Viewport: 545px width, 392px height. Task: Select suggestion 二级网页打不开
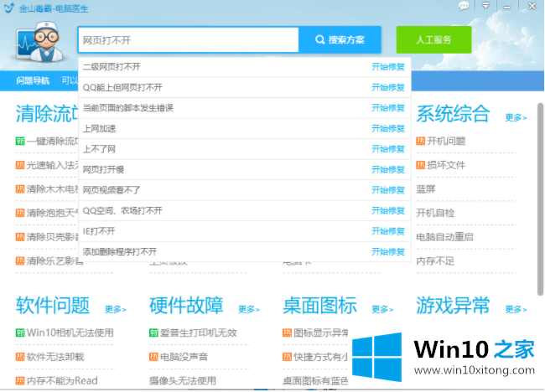(245, 67)
